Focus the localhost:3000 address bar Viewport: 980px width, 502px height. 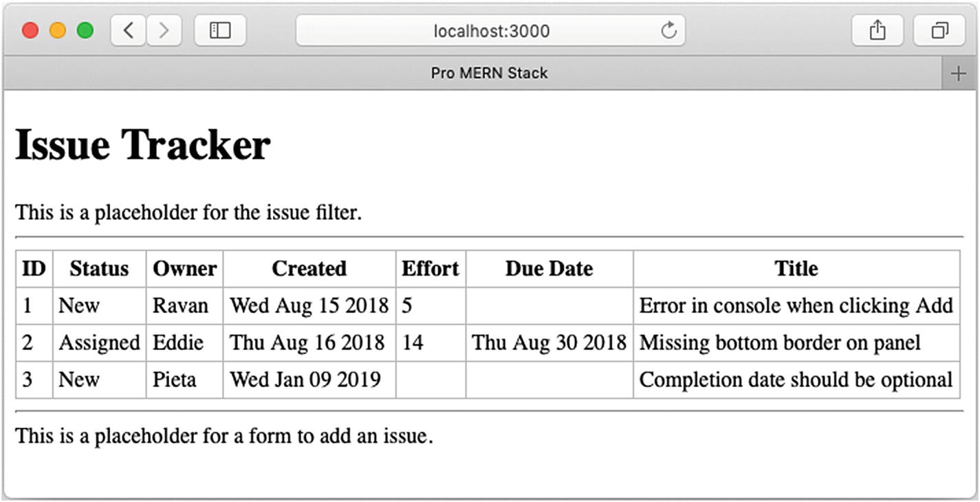click(x=491, y=31)
